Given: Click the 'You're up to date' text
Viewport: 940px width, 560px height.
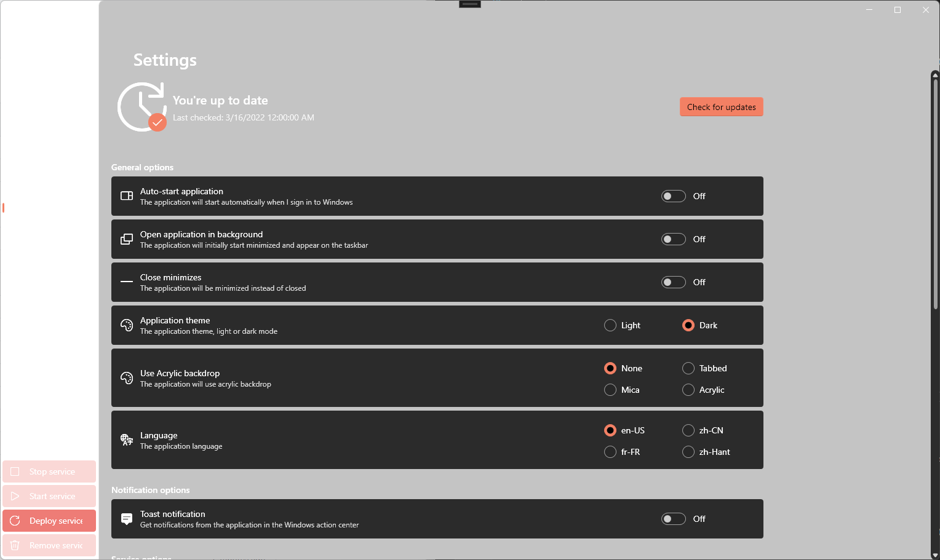Looking at the screenshot, I should pyautogui.click(x=220, y=100).
